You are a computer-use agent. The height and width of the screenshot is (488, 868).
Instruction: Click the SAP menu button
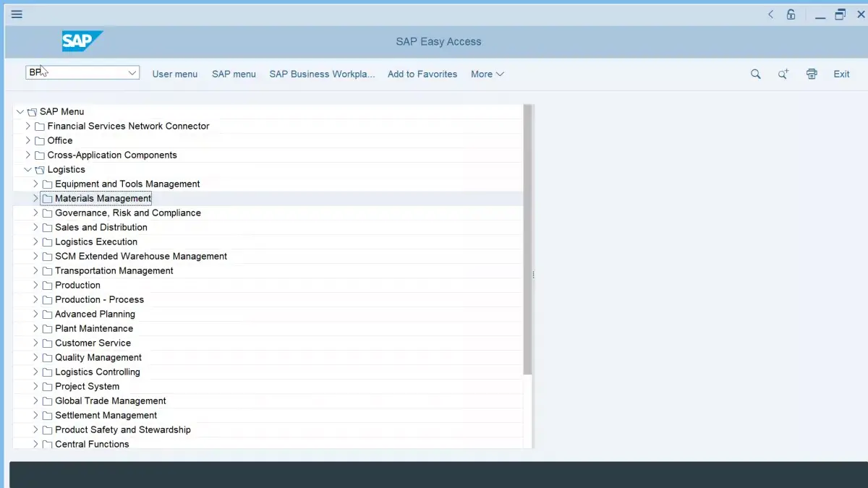[x=234, y=74]
